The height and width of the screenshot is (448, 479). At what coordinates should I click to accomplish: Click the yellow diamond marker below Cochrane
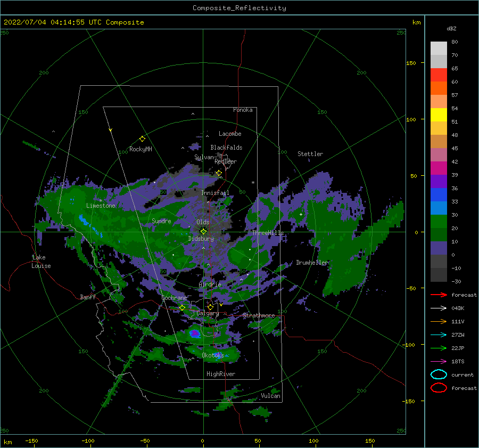[x=182, y=307]
